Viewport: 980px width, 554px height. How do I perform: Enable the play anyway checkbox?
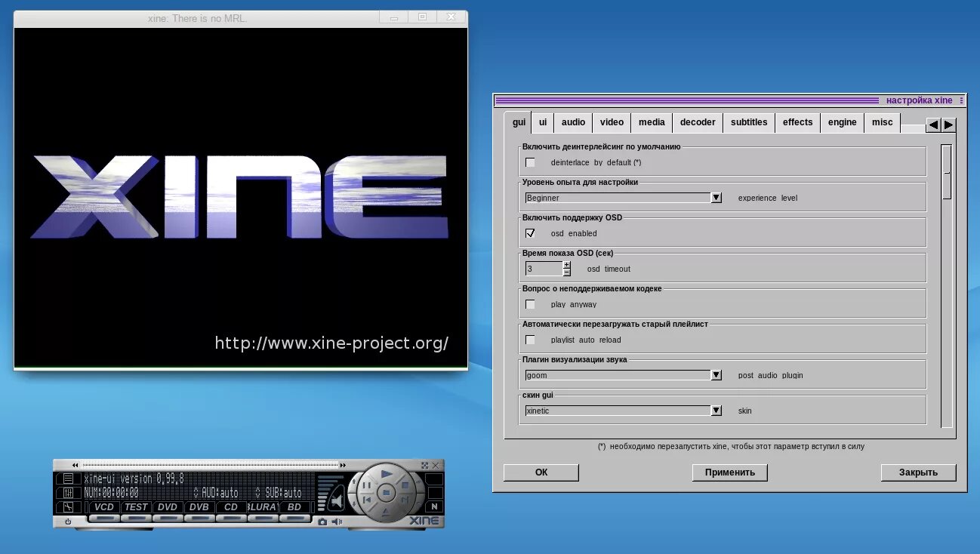coord(531,304)
